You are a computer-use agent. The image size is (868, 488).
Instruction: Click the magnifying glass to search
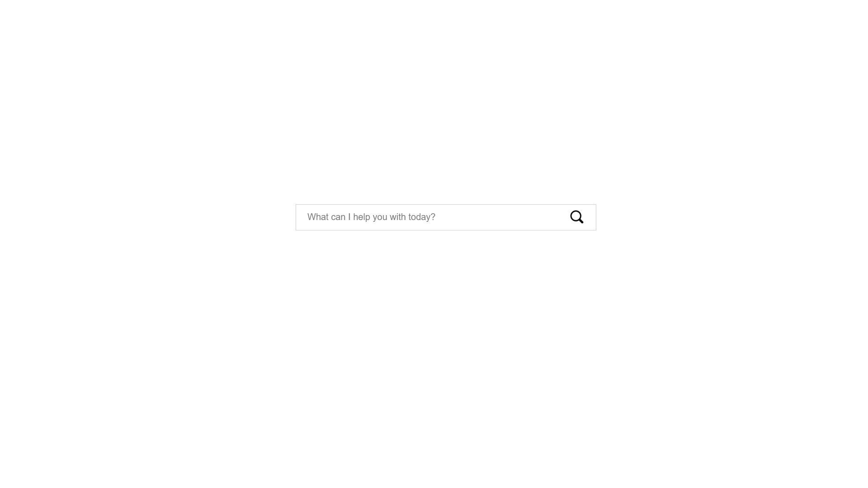click(x=576, y=216)
